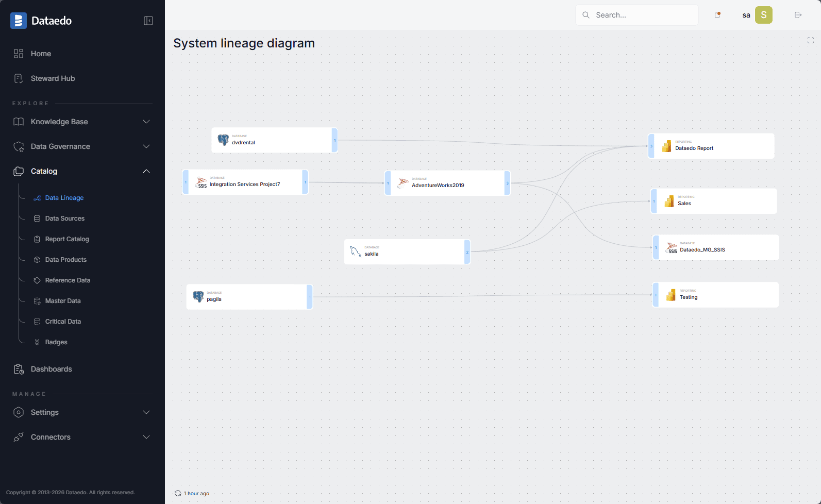
Task: Expand the Settings chevron
Action: [146, 412]
